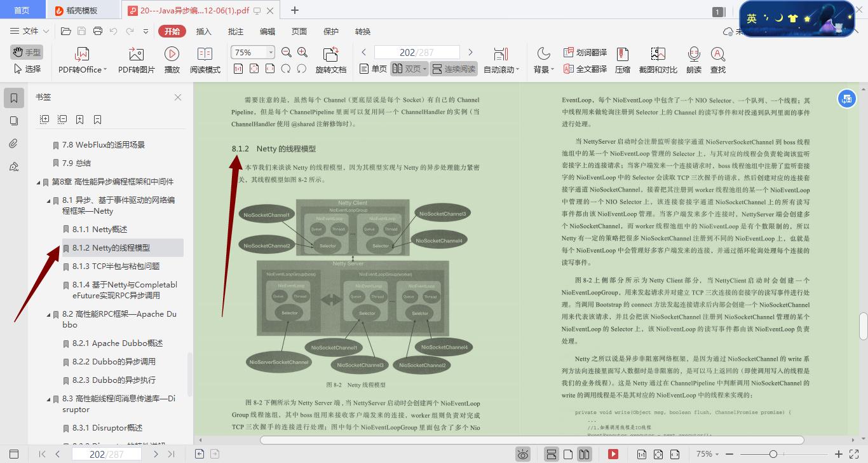
Task: Open bookmark 8.2.1 Apache Dubbo概述
Action: click(x=118, y=343)
